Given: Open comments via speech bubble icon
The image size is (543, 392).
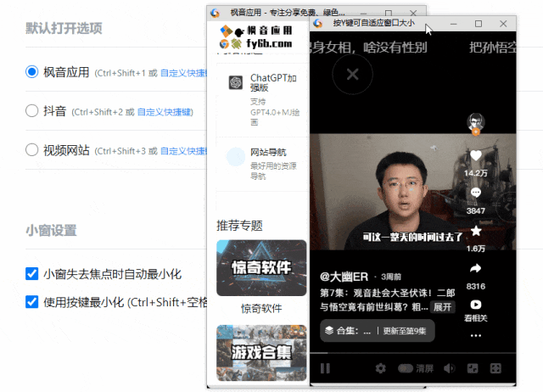Looking at the screenshot, I should 476,193.
